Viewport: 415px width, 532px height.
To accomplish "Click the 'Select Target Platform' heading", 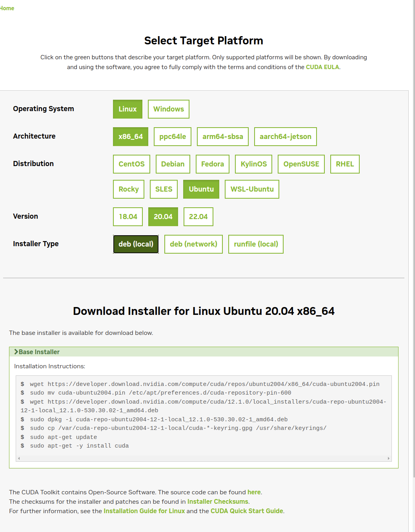I will click(204, 41).
